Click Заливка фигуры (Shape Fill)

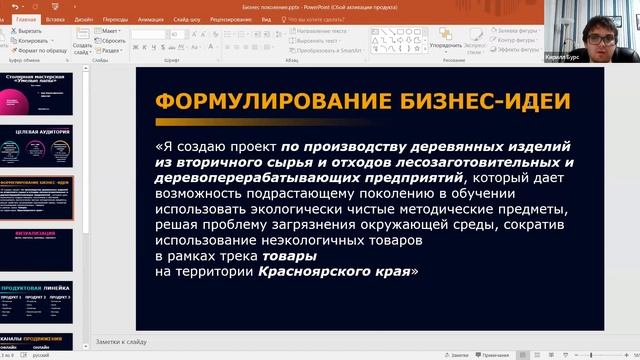click(515, 31)
